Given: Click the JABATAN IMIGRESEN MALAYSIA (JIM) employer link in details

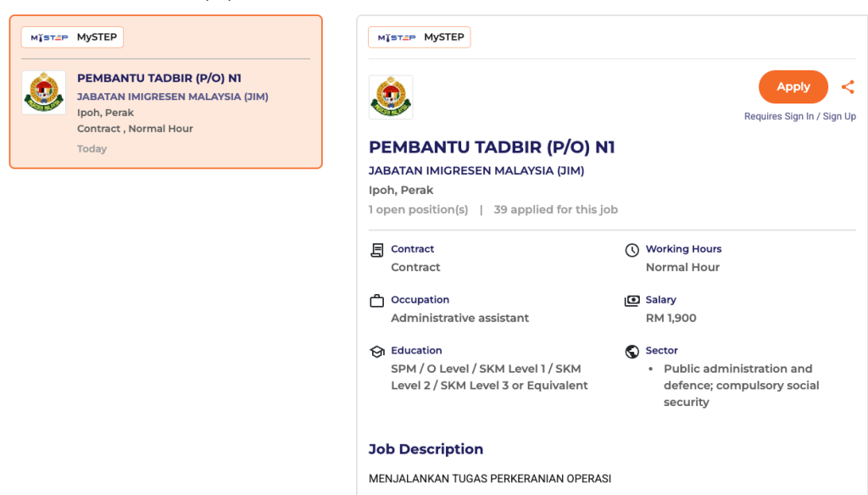Looking at the screenshot, I should click(476, 170).
